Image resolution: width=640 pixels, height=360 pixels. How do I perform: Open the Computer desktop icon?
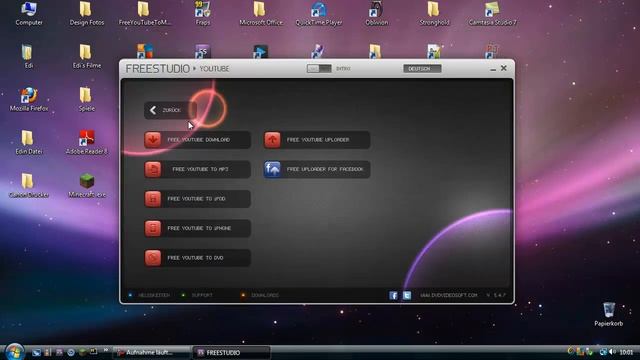coord(29,13)
